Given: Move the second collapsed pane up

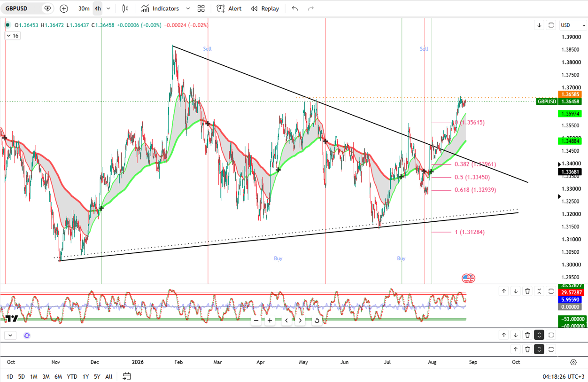Looking at the screenshot, I should [x=504, y=335].
